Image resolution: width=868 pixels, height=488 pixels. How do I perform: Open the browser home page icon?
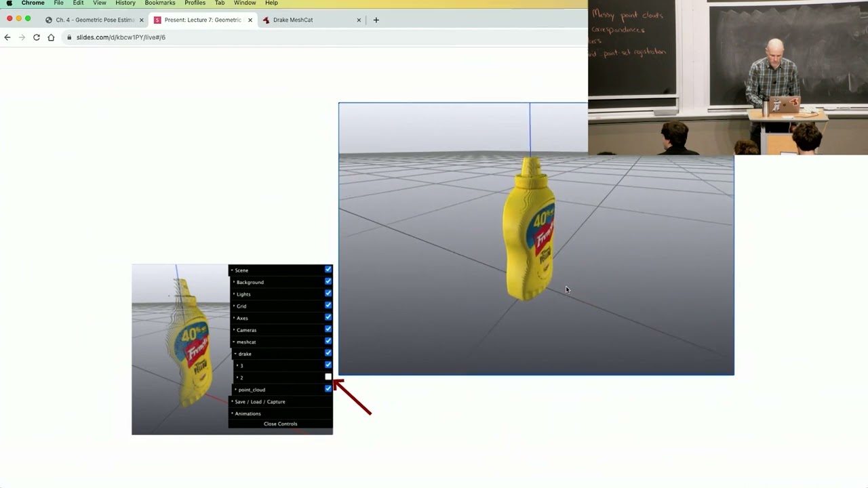coord(51,37)
